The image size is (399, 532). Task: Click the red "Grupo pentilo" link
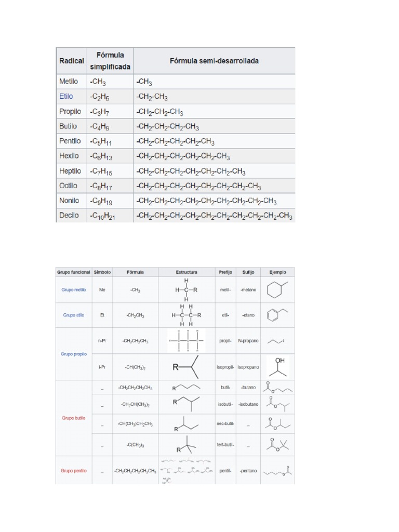73,471
